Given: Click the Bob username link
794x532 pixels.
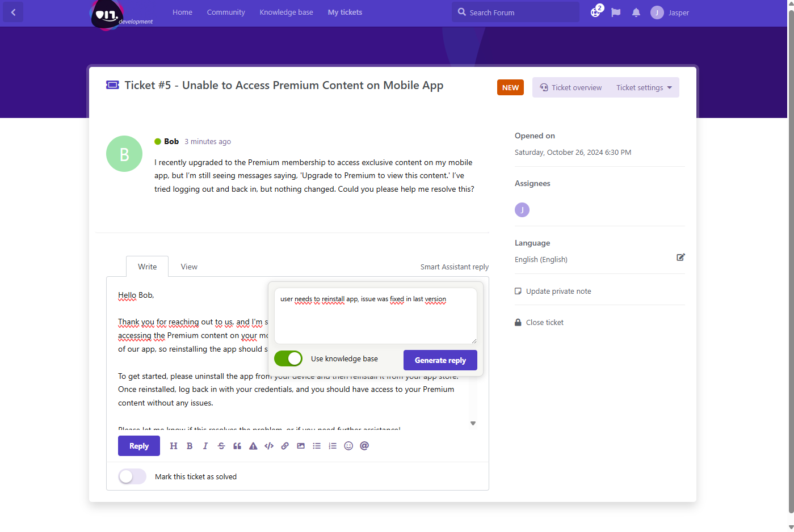Looking at the screenshot, I should pyautogui.click(x=171, y=141).
